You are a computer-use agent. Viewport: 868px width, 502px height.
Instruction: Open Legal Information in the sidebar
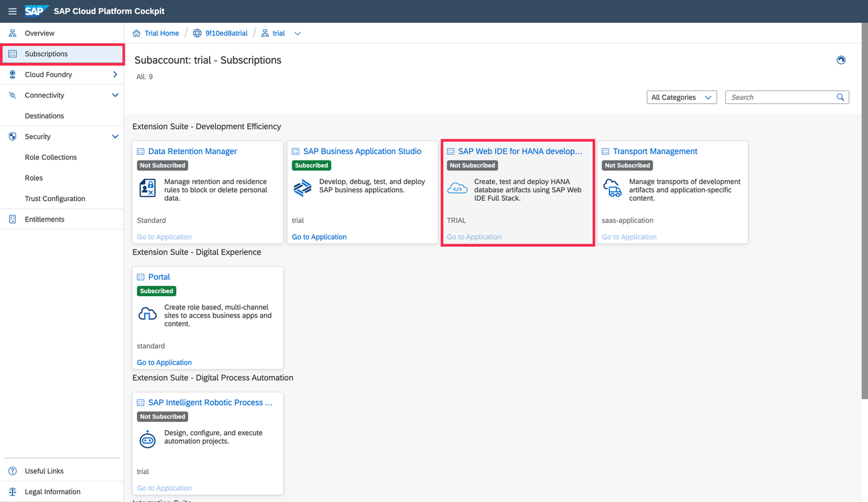pyautogui.click(x=62, y=492)
